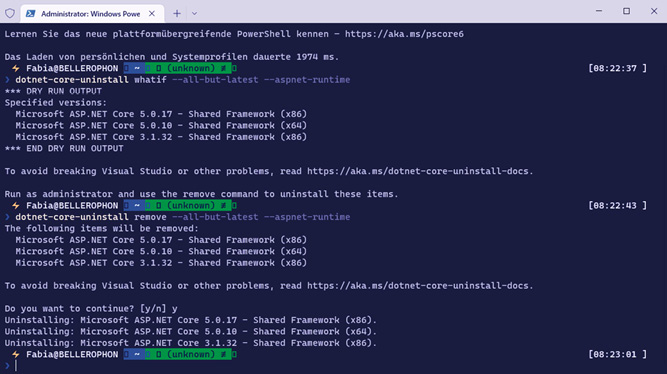Click the timestamp [08:22:43 ]

pyautogui.click(x=618, y=206)
